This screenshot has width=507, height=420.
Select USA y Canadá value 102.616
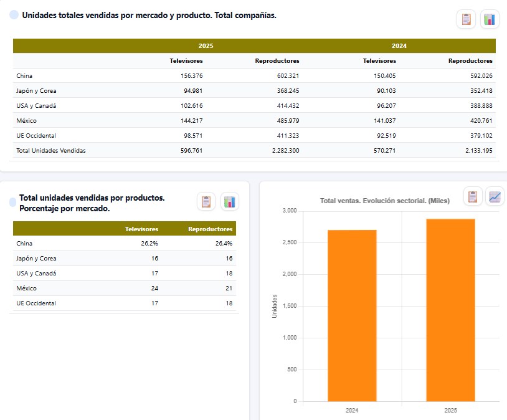[191, 105]
